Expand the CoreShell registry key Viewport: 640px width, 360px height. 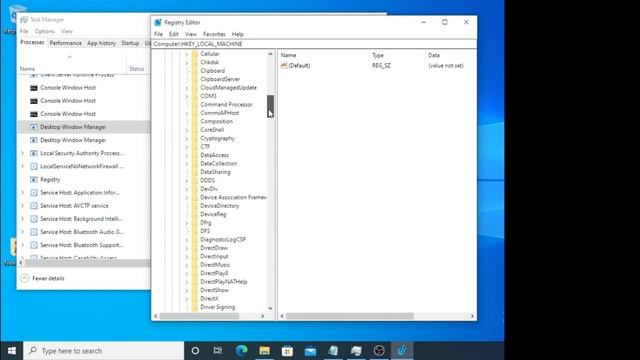click(187, 130)
